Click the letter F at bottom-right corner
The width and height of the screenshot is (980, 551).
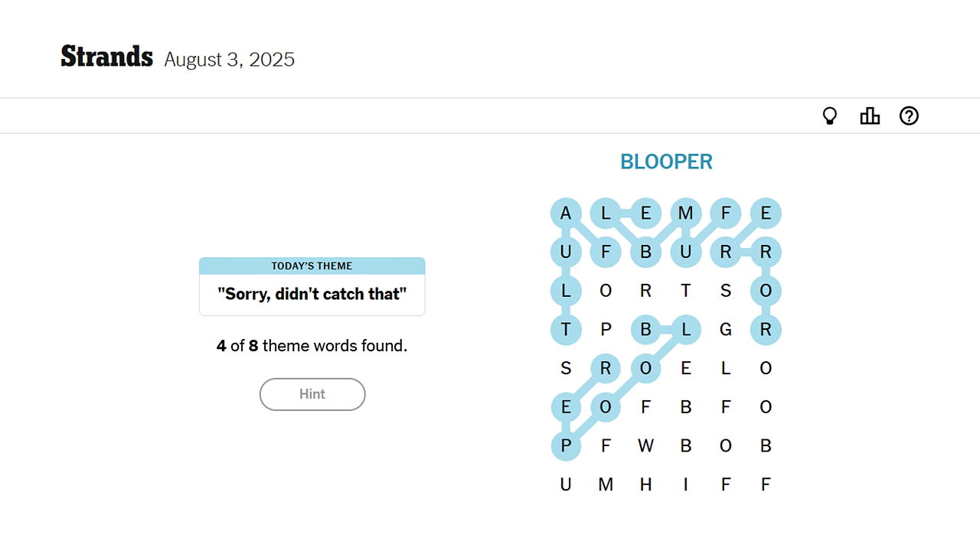coord(766,484)
